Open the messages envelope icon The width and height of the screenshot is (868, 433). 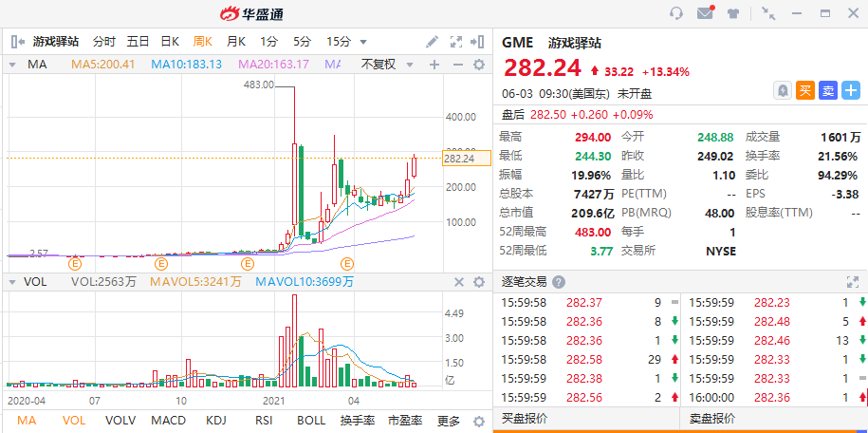click(x=705, y=13)
